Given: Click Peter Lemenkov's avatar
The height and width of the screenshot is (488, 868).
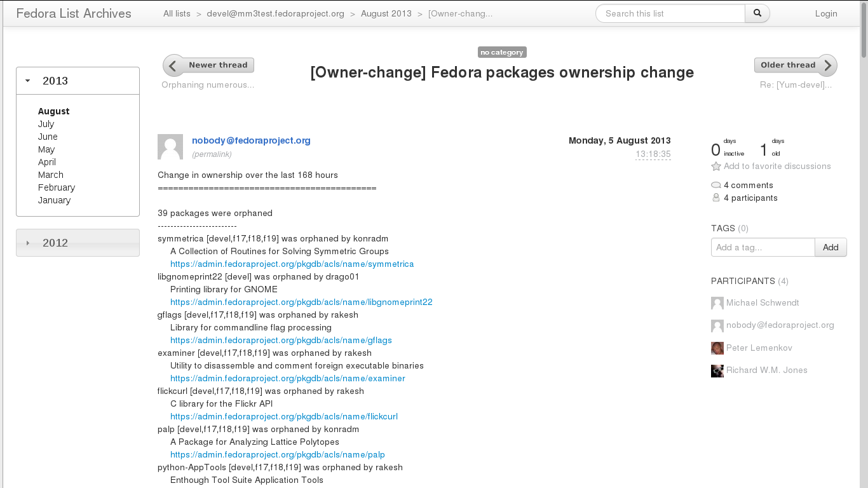Looking at the screenshot, I should 717,348.
